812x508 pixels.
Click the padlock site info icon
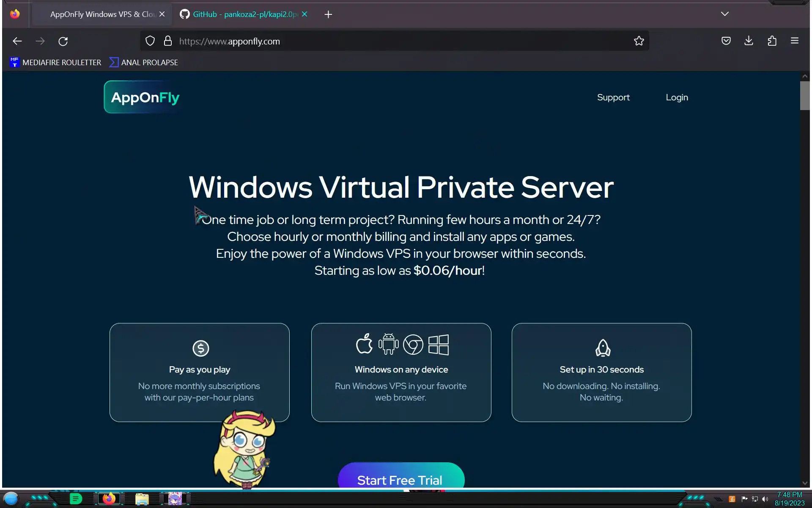(168, 41)
